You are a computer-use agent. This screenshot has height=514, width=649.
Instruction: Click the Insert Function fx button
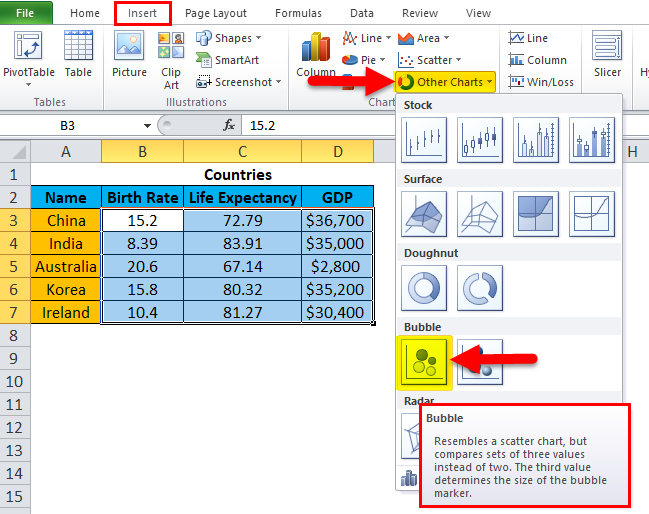pyautogui.click(x=229, y=125)
